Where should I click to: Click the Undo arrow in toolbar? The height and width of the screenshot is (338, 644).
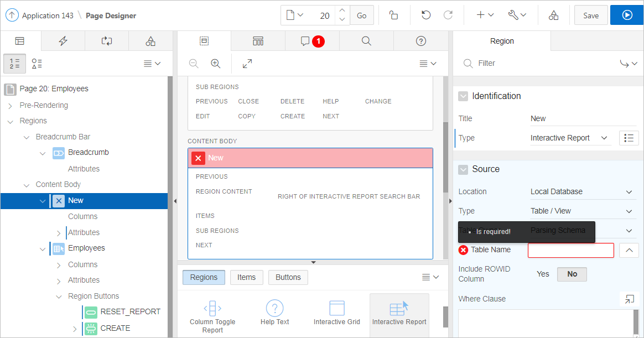[425, 15]
